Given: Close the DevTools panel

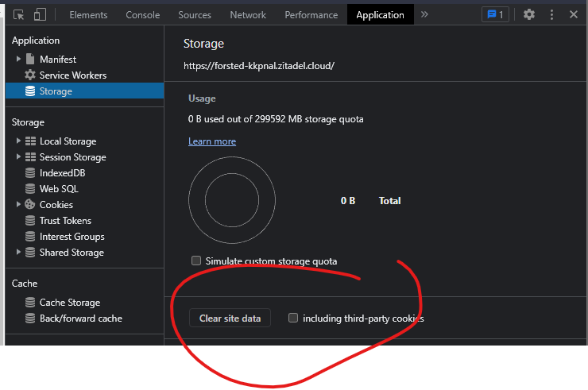Looking at the screenshot, I should (574, 14).
